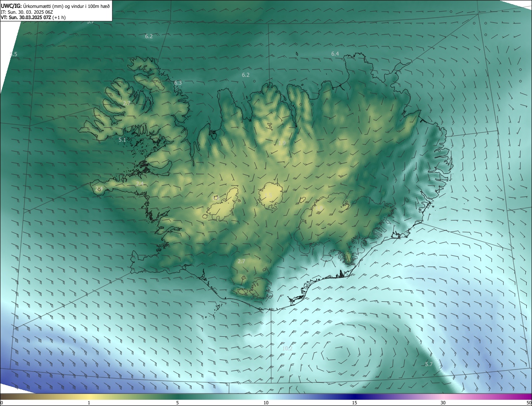This screenshot has width=532, height=406.
Task: Click the colour scale tick labelled 50
Action: pos(529,403)
